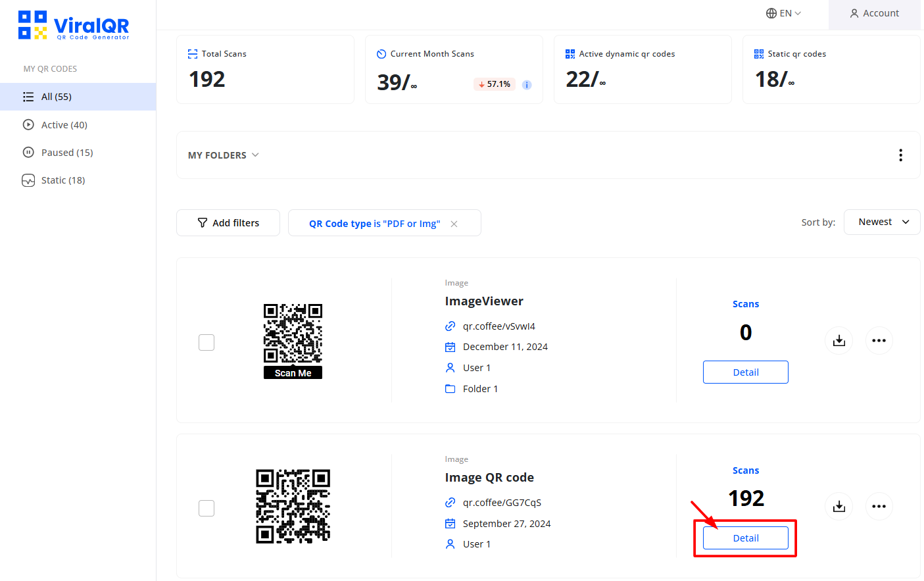924x581 pixels.
Task: Select the Image QR code checkbox
Action: click(207, 508)
